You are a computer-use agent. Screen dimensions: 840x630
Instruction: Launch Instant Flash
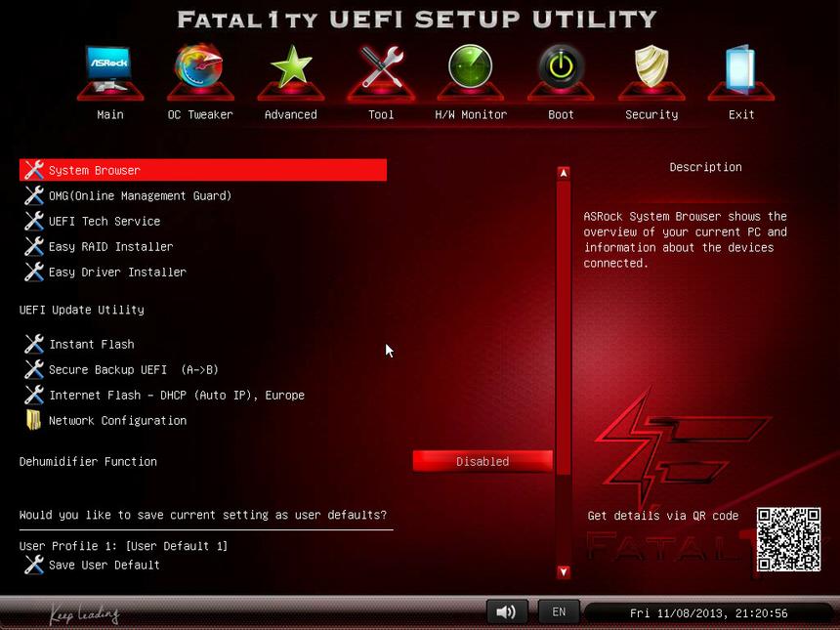point(92,344)
